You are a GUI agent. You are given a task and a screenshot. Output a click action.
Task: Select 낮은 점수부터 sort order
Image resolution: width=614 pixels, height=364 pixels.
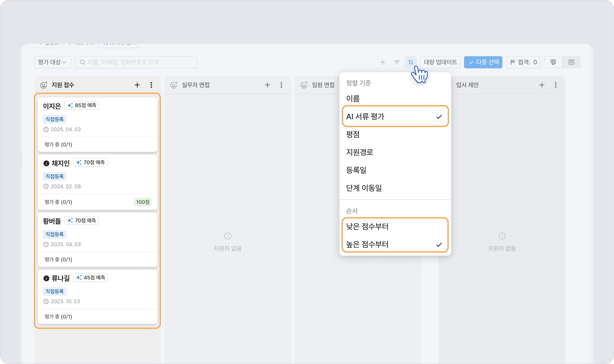[x=395, y=226]
